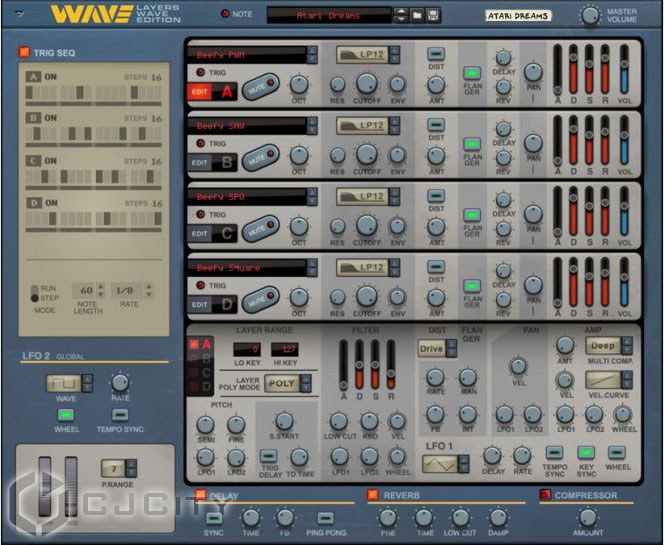Toggle sequencer track B ON button

[33, 118]
